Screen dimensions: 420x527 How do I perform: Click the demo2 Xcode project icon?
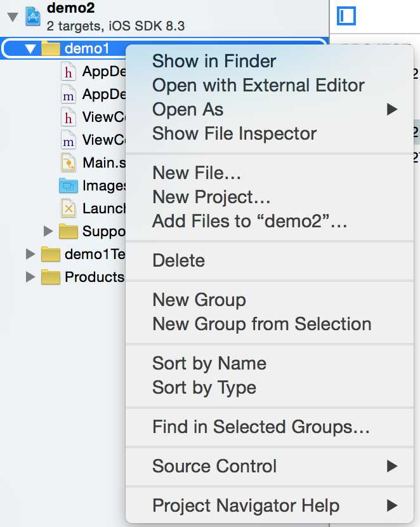tap(33, 17)
